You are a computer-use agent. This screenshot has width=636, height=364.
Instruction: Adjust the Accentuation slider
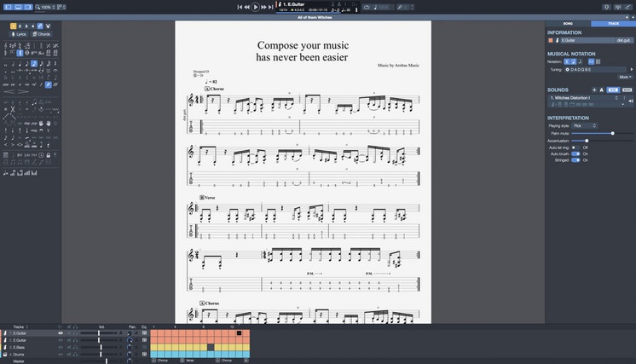(x=587, y=141)
